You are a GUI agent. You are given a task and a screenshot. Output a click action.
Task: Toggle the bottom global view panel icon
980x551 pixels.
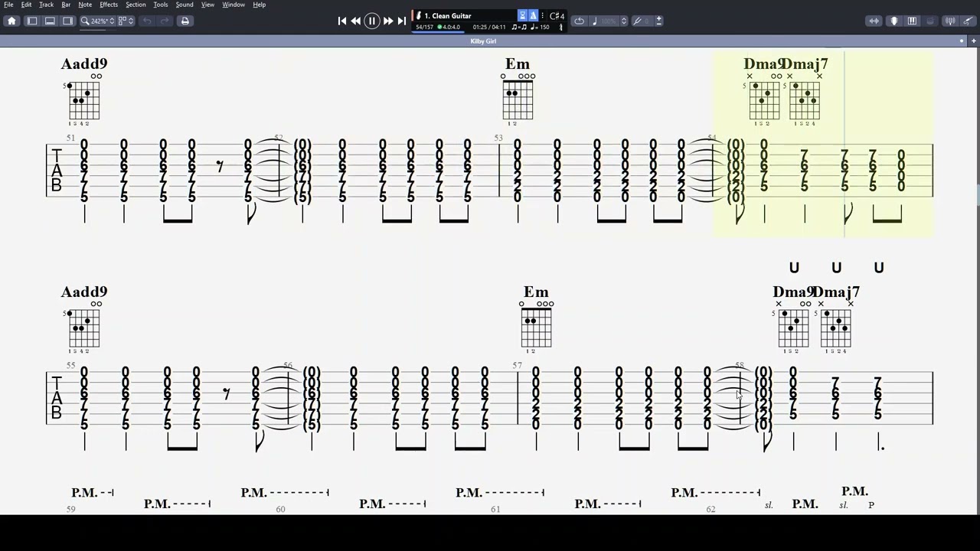pos(50,21)
